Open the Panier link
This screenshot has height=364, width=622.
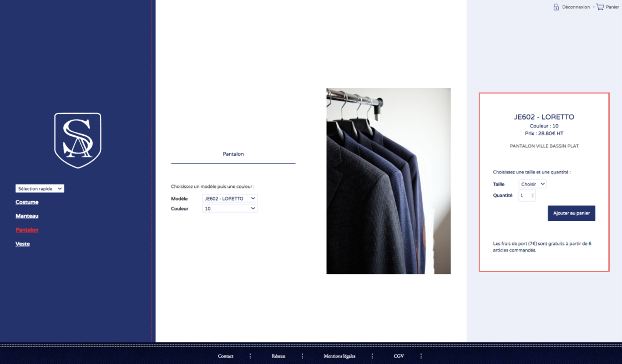pyautogui.click(x=612, y=7)
